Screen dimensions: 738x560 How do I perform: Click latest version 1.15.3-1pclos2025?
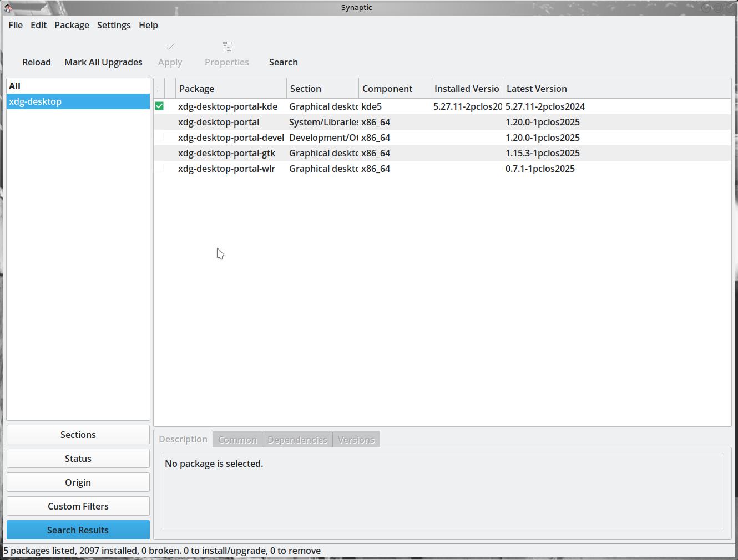543,153
